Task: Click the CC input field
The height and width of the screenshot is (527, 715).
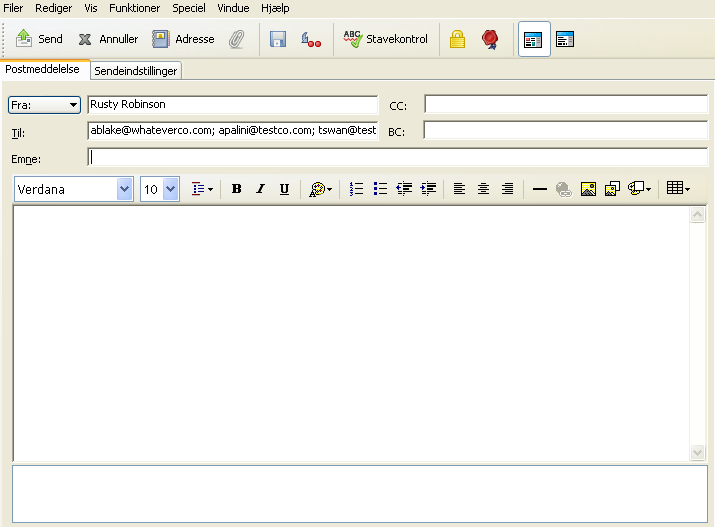Action: [x=565, y=104]
